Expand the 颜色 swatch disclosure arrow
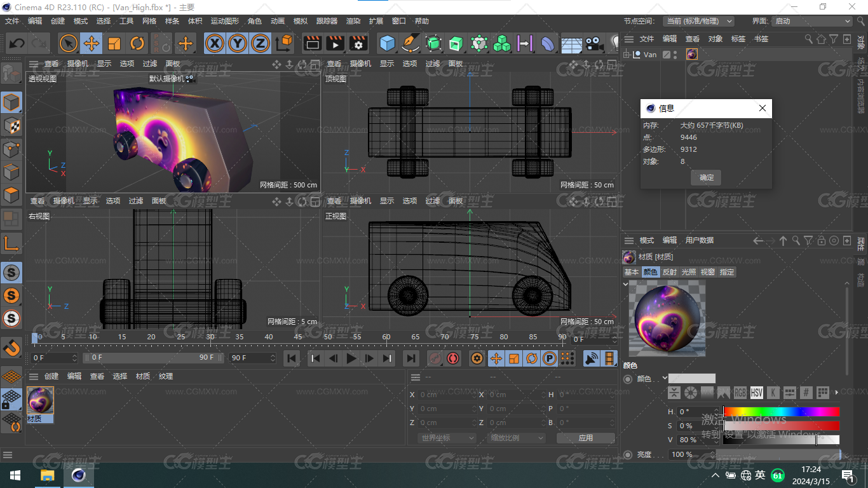Viewport: 868px width, 488px height. [665, 379]
